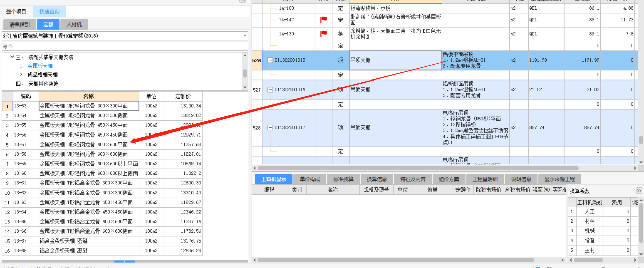Select quota row 13-68 铝合金条板天棚 离缝
The width and height of the screenshot is (644, 268).
(102, 251)
